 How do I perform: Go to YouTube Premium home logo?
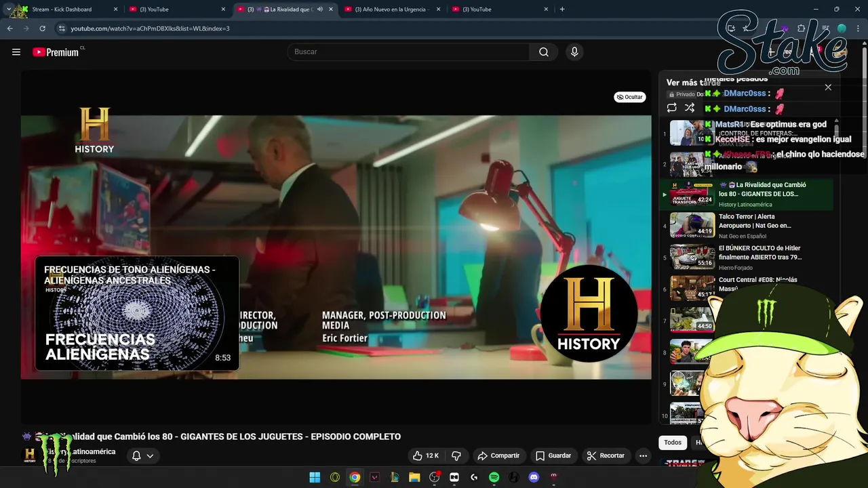click(x=56, y=52)
